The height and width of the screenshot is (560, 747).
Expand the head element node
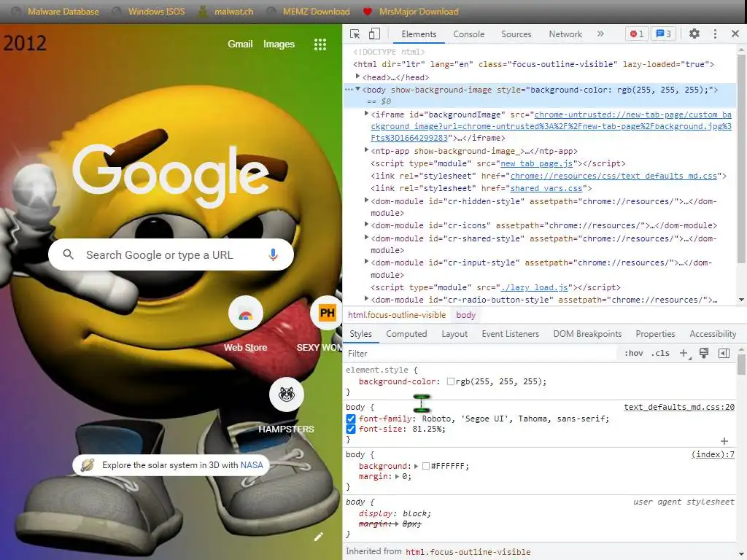(357, 77)
